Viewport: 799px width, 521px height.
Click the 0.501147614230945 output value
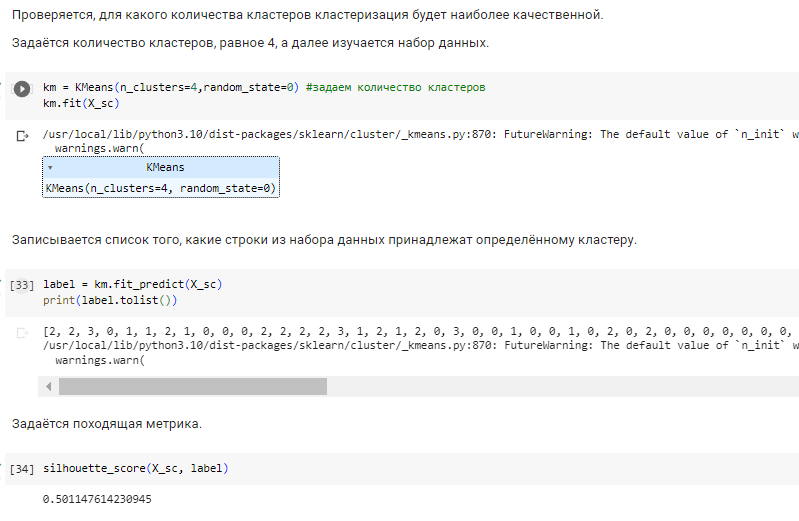[97, 499]
